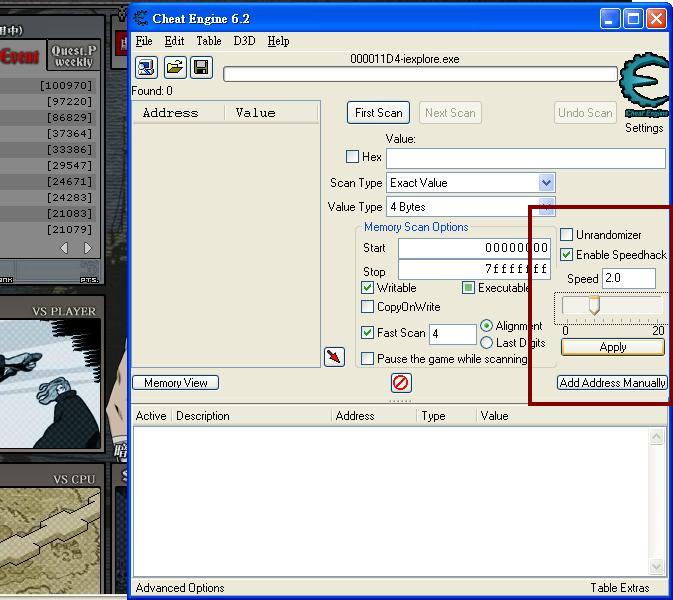
Task: Click the address list scrollbar down arrow
Action: (656, 567)
